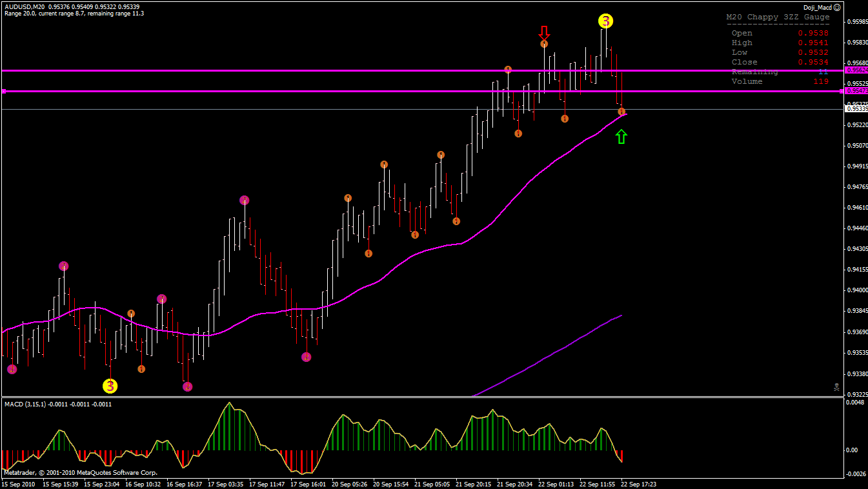Click the '21 Sep 20:15' time axis label
Viewport: 868px width, 489px height.
point(474,484)
